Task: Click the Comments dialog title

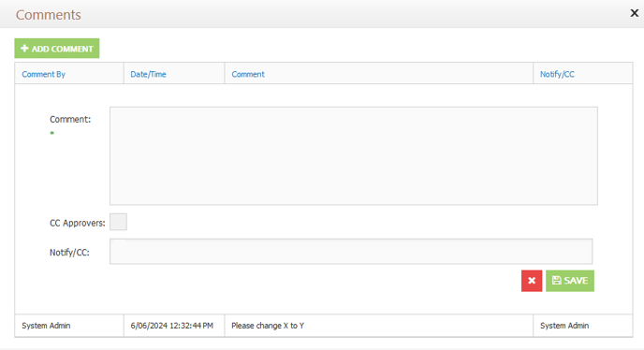Action: pos(49,15)
